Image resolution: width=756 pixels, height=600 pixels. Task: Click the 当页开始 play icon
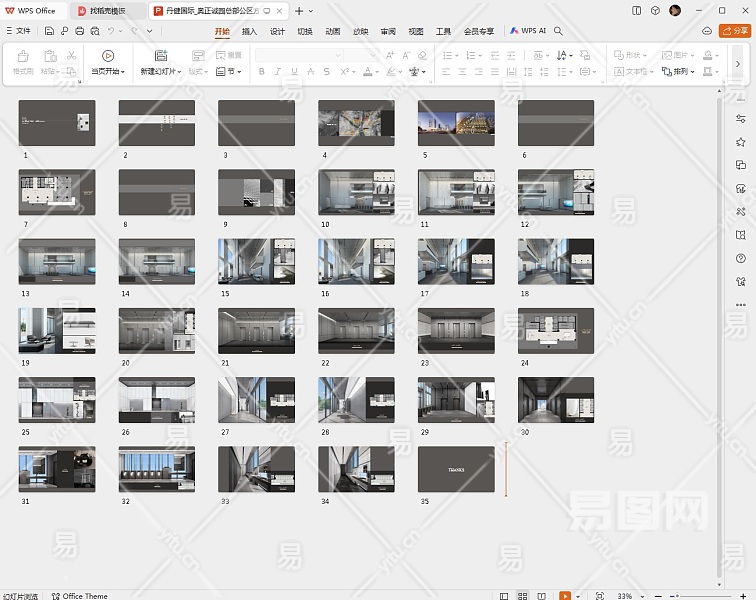[107, 56]
